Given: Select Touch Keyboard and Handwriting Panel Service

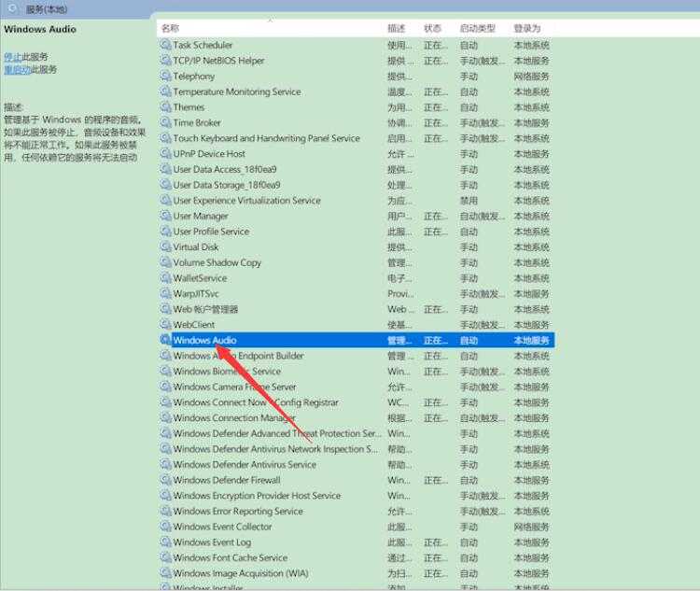Looking at the screenshot, I should tap(357, 138).
